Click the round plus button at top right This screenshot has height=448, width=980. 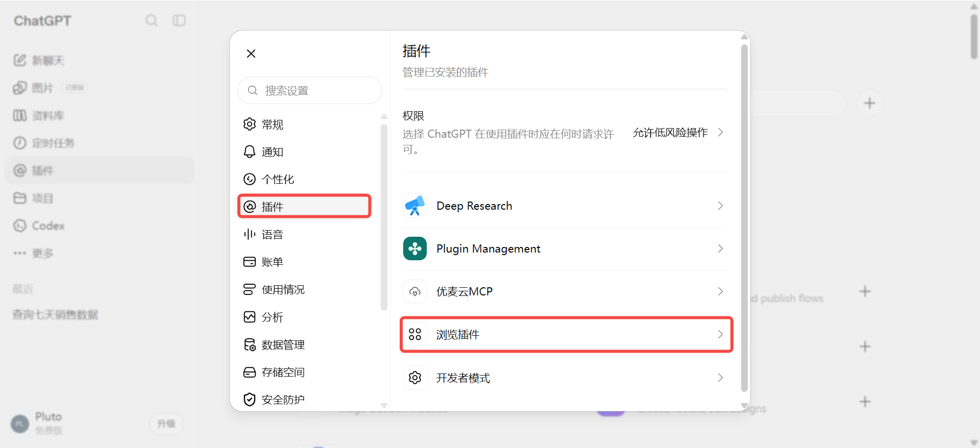[870, 103]
